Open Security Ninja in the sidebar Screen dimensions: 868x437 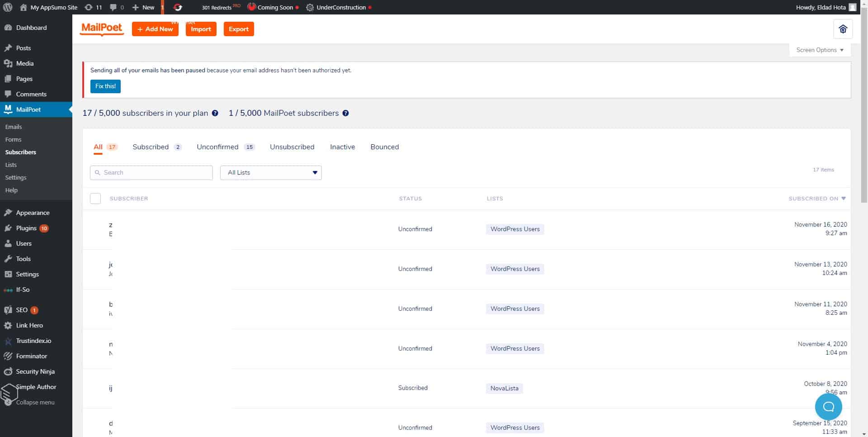point(36,371)
